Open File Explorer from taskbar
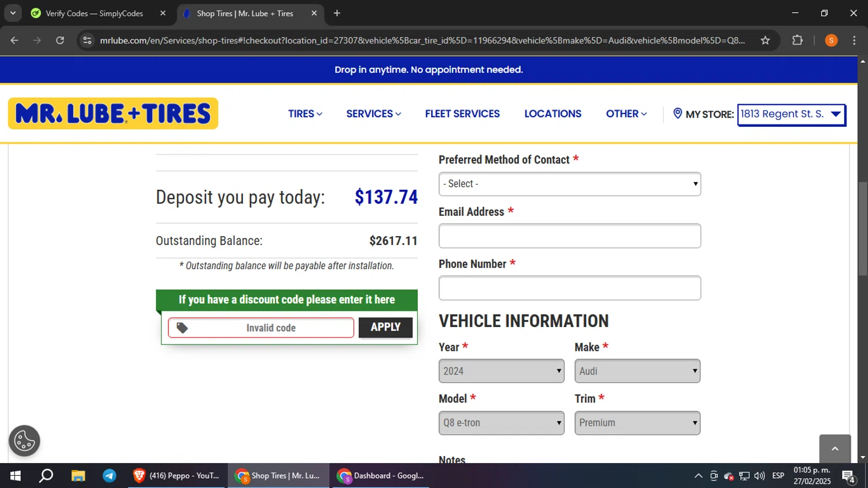868x488 pixels. point(78,476)
